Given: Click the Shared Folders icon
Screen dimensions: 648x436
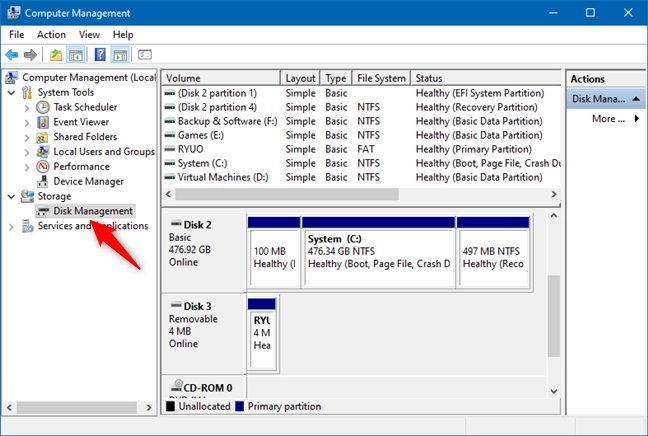Looking at the screenshot, I should [42, 137].
